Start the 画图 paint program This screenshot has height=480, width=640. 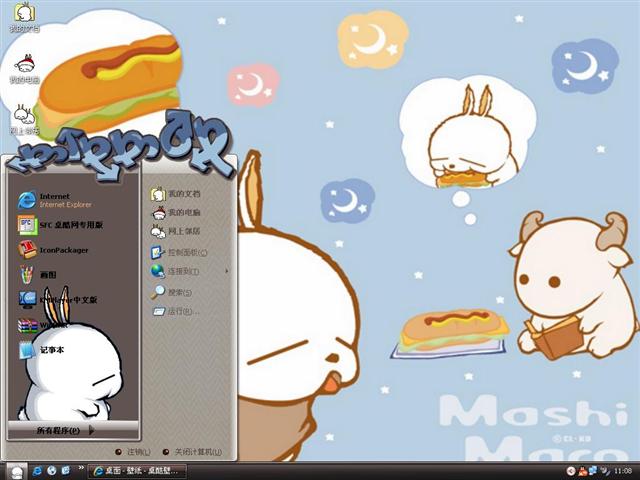[x=37, y=275]
